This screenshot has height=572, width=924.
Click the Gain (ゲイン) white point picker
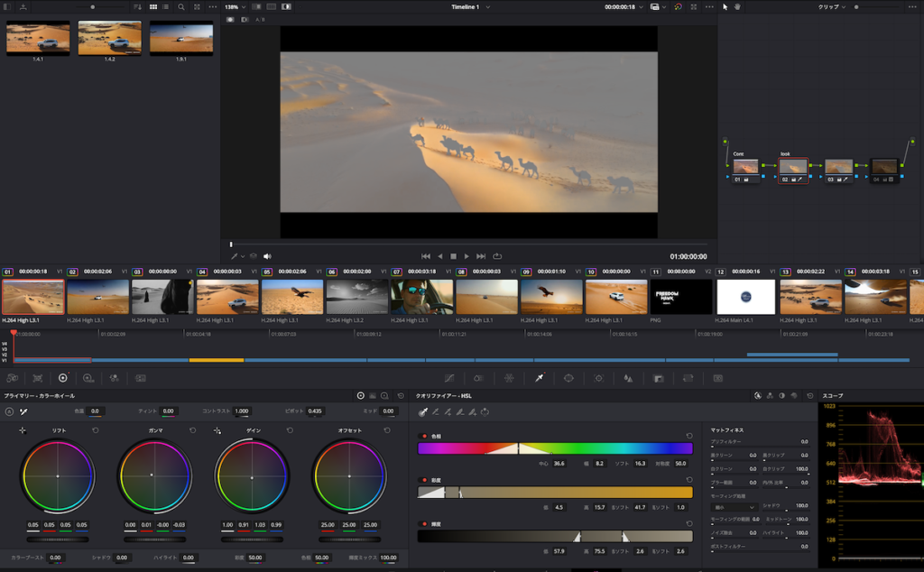[217, 430]
